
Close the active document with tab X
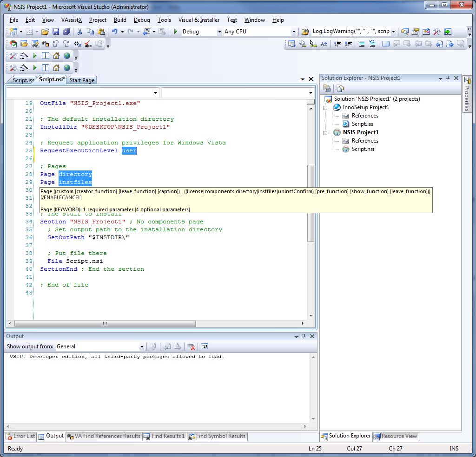(311, 79)
